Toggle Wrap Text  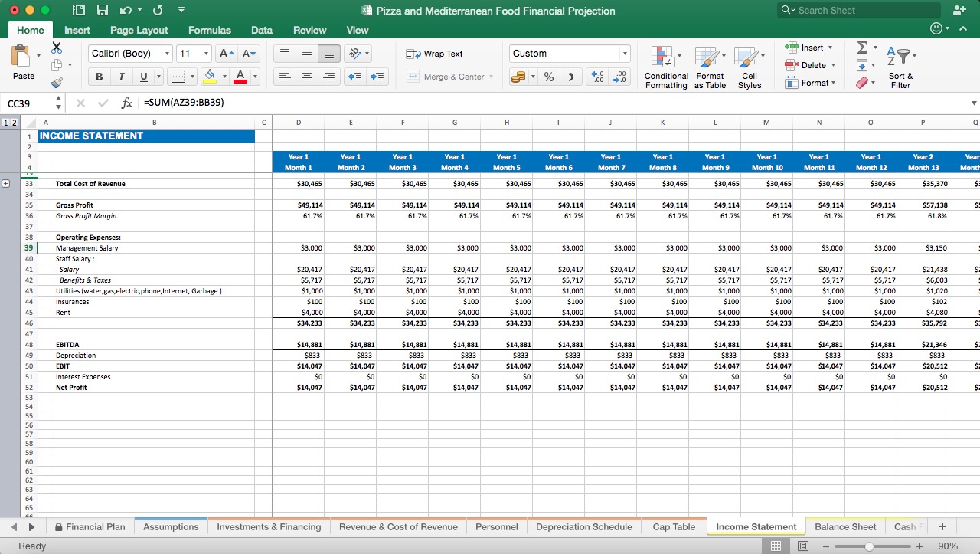point(434,54)
